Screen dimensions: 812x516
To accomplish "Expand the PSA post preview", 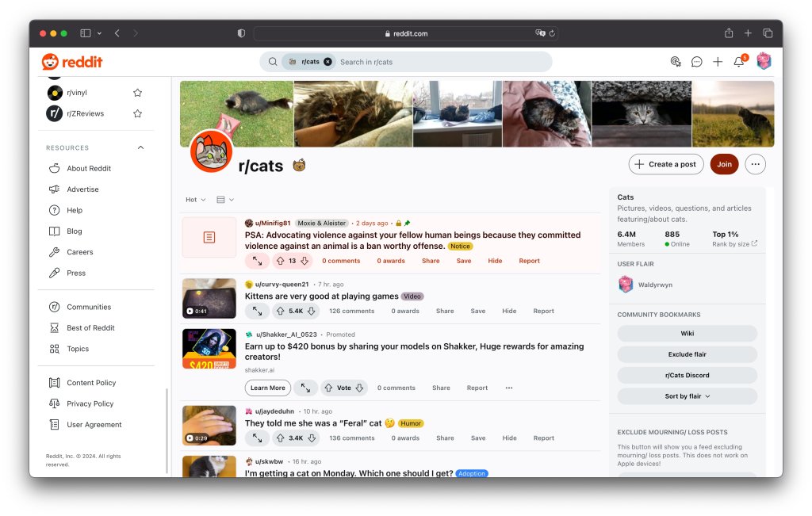I will [x=257, y=261].
